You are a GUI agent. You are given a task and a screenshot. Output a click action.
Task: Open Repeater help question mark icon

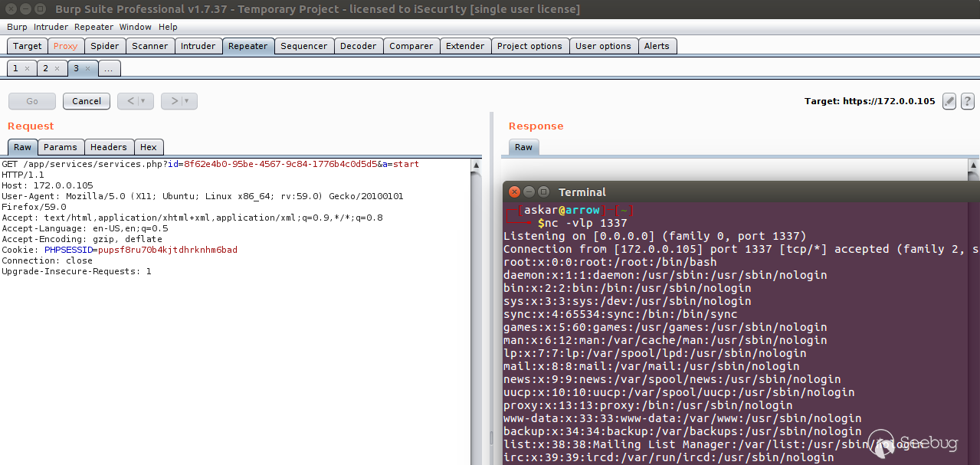968,101
